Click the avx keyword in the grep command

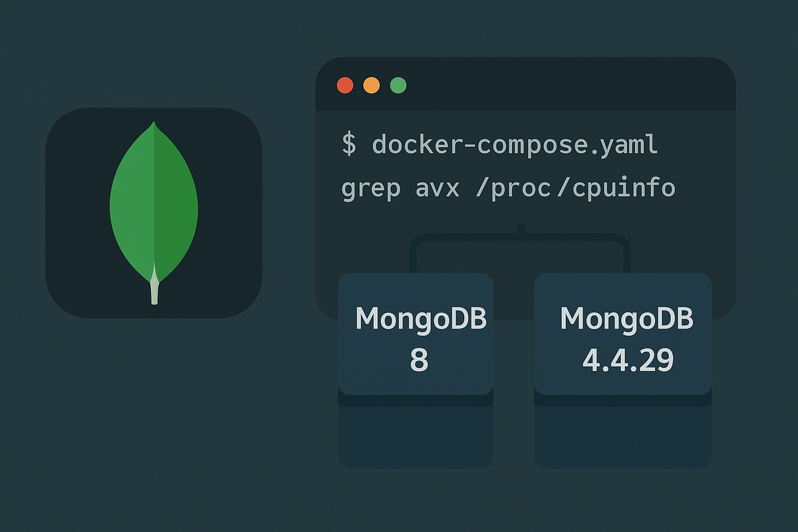[x=437, y=189]
